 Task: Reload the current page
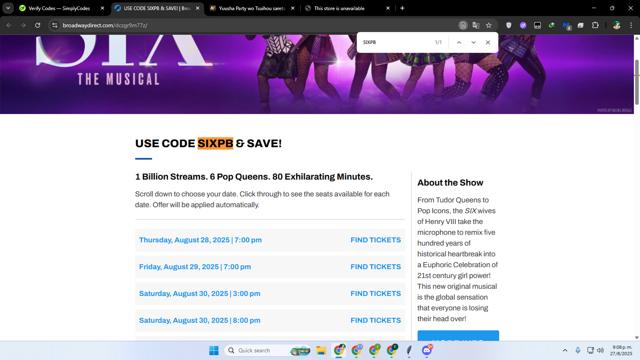pos(38,25)
